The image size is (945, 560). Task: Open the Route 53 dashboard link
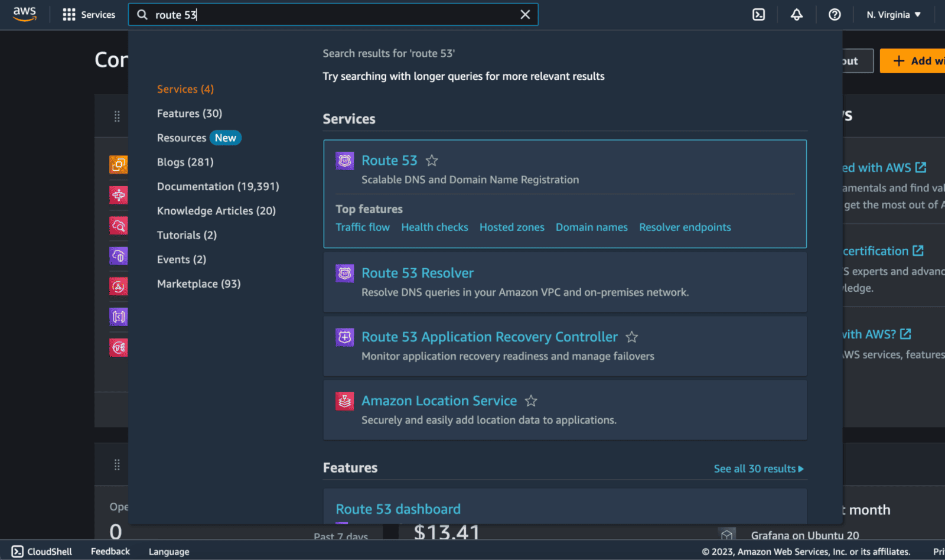[x=397, y=509]
